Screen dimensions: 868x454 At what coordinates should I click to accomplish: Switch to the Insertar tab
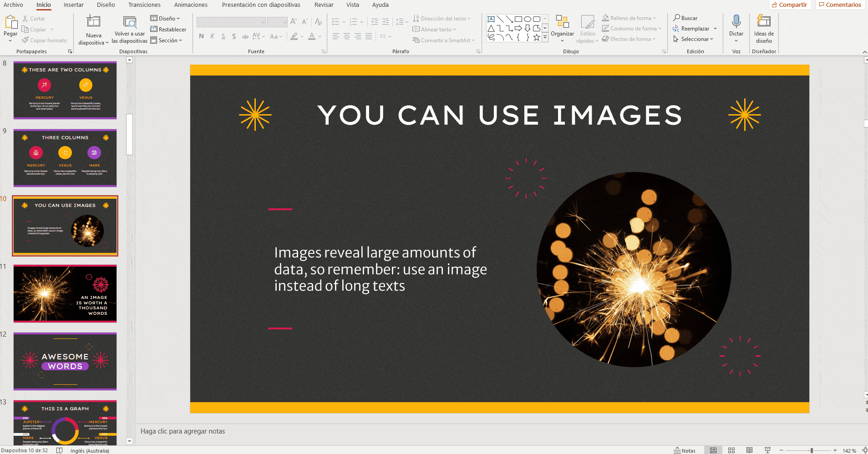pos(74,5)
